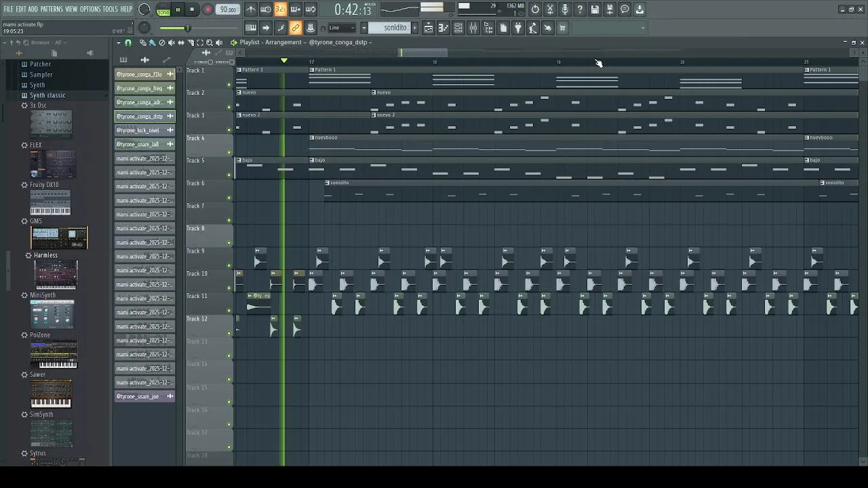The image size is (868, 488).
Task: Open the FILE menu
Action: click(x=8, y=9)
